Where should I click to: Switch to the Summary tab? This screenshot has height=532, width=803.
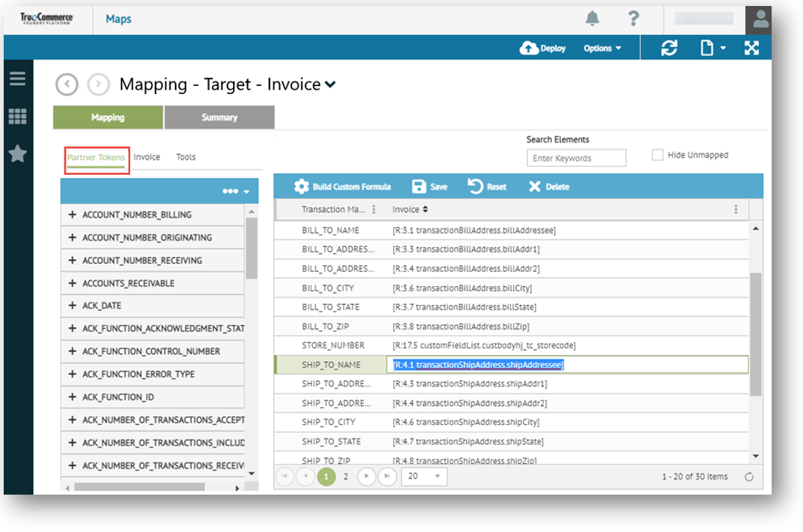click(x=219, y=117)
